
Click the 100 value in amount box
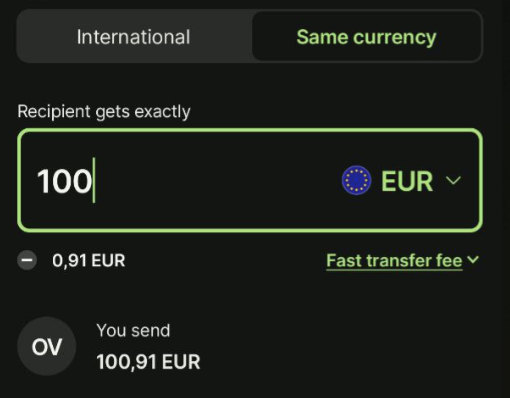click(x=65, y=181)
